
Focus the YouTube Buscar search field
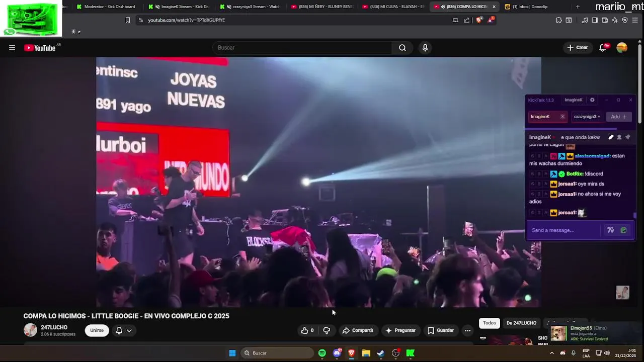(x=302, y=48)
